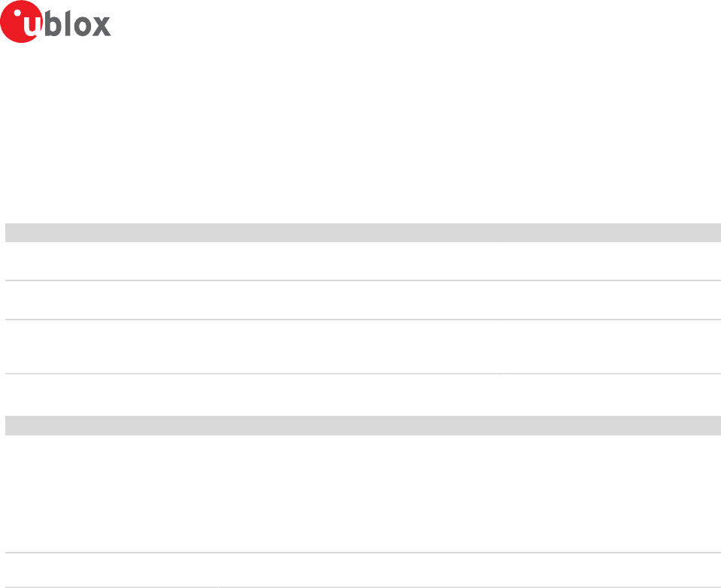Viewport: 721px width, 588px height.
Task: Select first table's gray header right cell
Action: [x=612, y=232]
